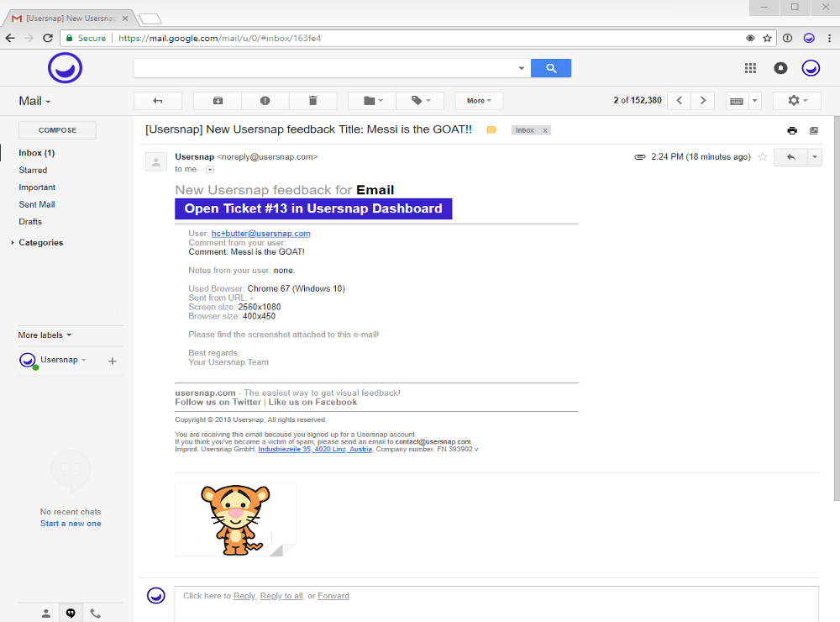Click 'Start a new one' chat link
840x622 pixels.
point(71,524)
